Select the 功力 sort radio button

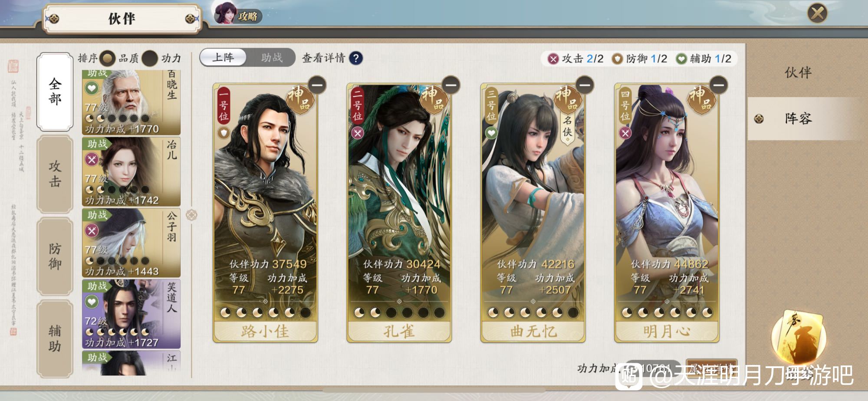[x=150, y=58]
